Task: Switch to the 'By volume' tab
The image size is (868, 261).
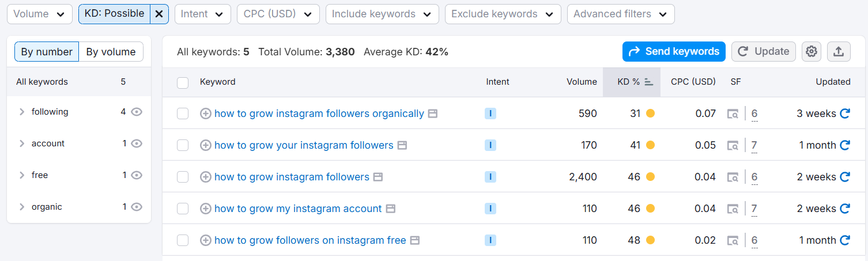Action: tap(111, 52)
